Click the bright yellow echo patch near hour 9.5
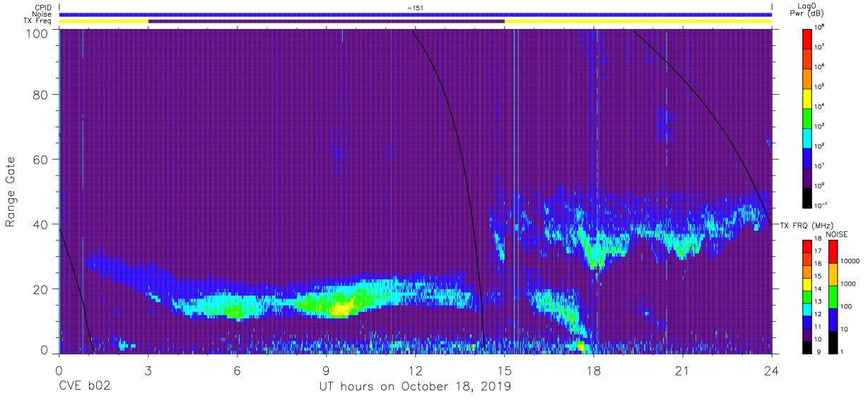The image size is (868, 401). click(x=341, y=308)
